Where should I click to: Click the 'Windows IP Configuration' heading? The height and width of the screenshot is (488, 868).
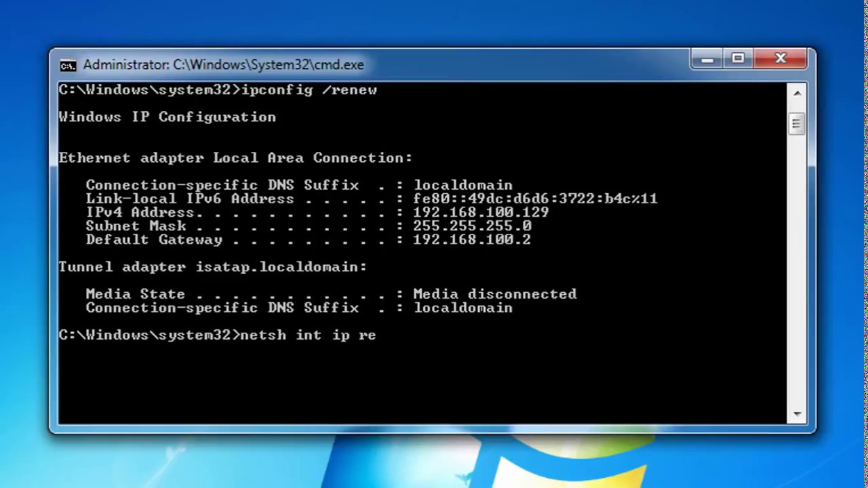click(167, 117)
